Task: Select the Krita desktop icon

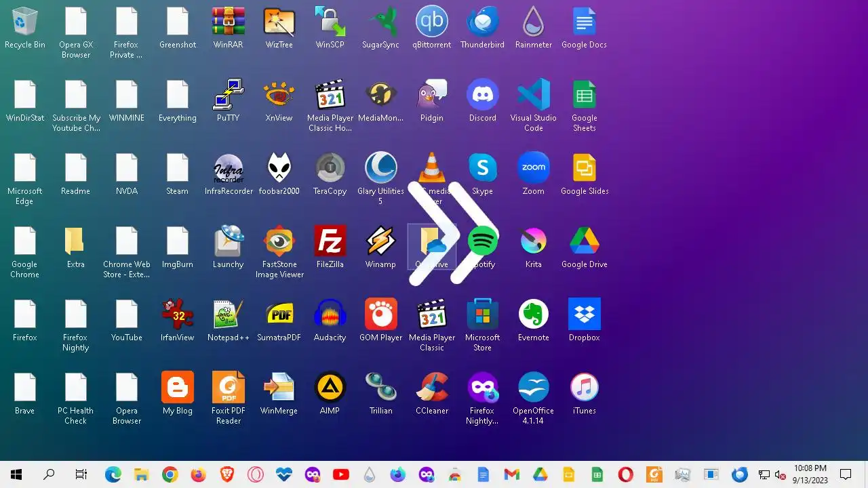Action: tap(534, 247)
